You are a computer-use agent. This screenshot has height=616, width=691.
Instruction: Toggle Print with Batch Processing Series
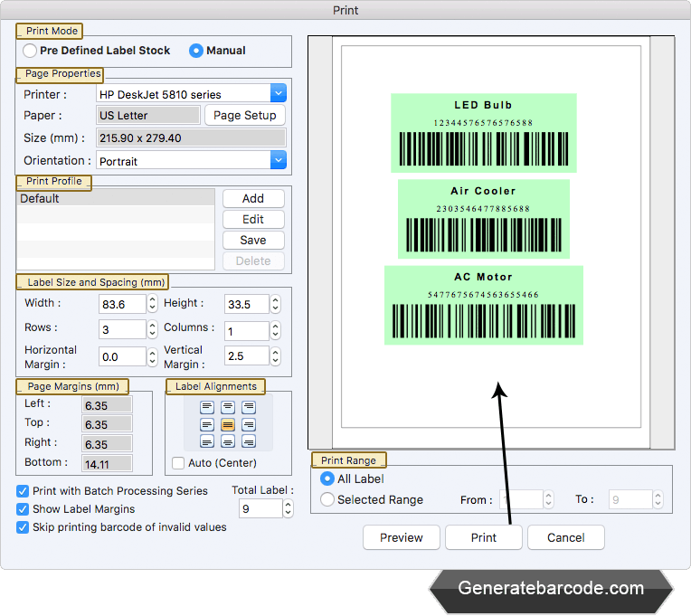pos(23,491)
